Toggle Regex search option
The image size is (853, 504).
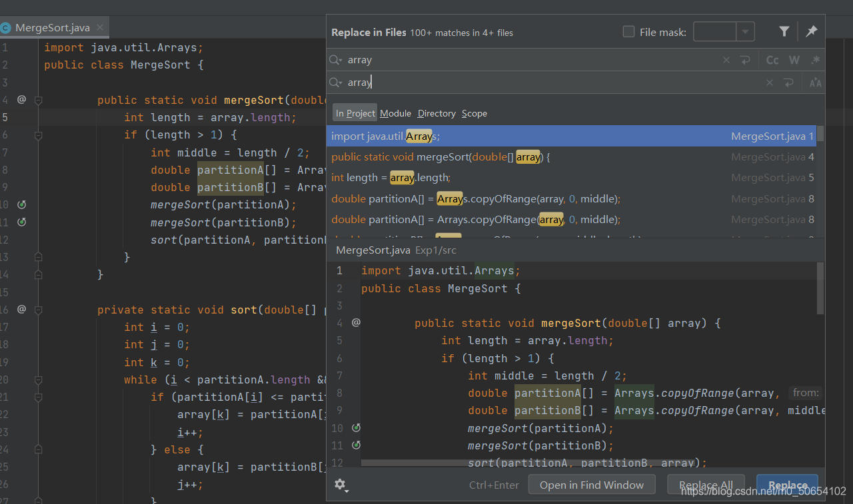pos(815,60)
